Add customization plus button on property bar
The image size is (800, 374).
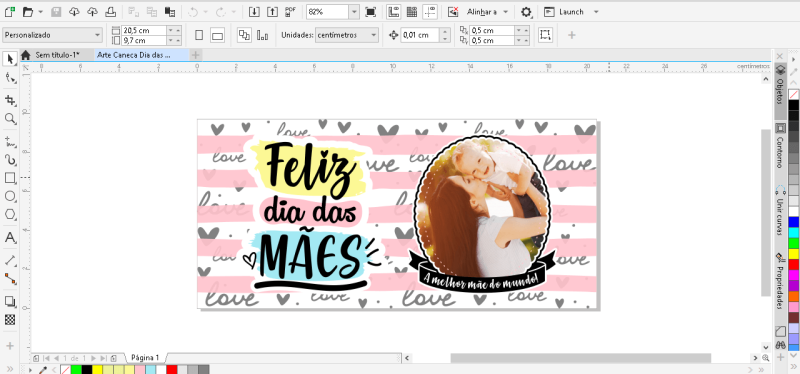tap(571, 35)
